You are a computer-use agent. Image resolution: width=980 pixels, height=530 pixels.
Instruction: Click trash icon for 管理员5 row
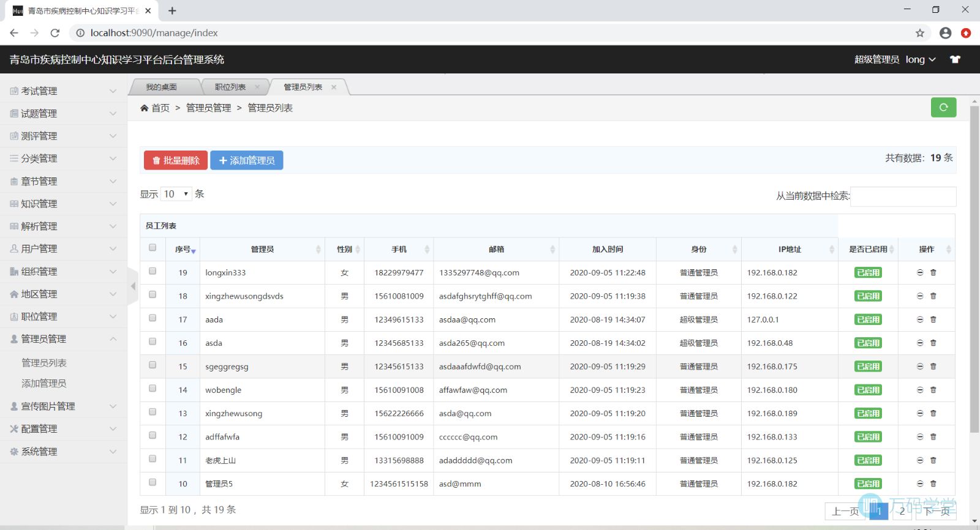(x=933, y=483)
